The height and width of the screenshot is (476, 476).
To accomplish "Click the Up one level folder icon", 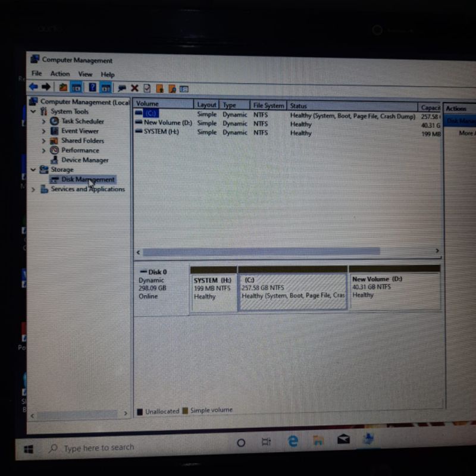I will coord(63,88).
